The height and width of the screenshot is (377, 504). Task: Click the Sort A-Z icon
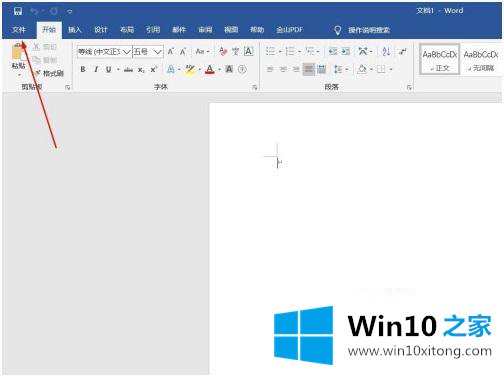(386, 51)
